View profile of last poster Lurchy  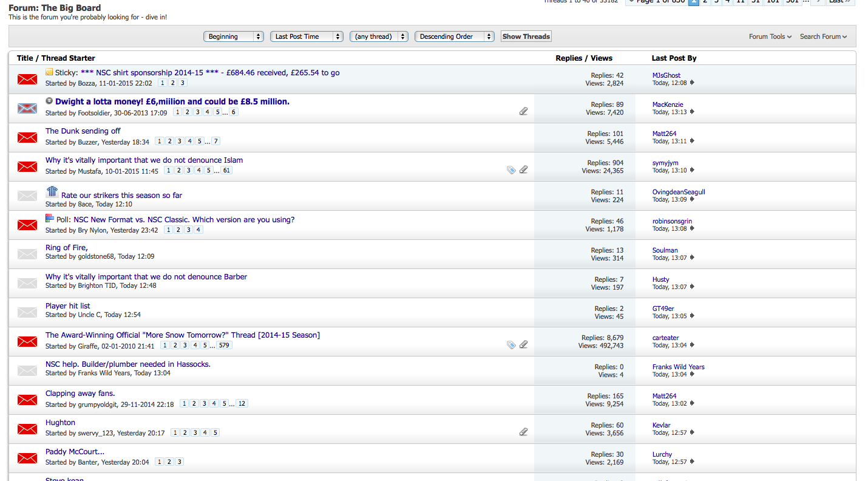(x=662, y=454)
